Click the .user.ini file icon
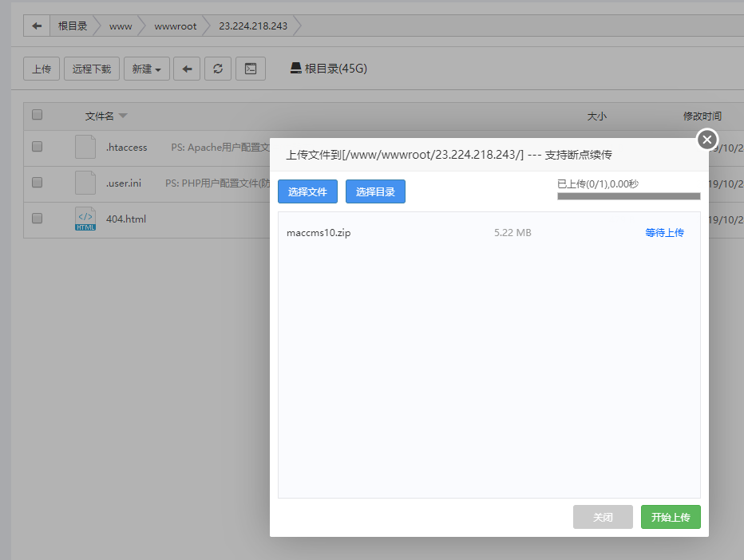744x560 pixels. [85, 183]
